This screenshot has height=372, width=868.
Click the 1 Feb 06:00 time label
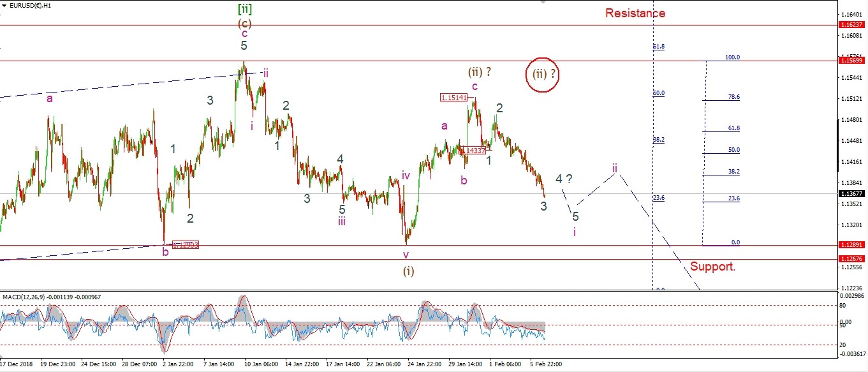coord(506,364)
